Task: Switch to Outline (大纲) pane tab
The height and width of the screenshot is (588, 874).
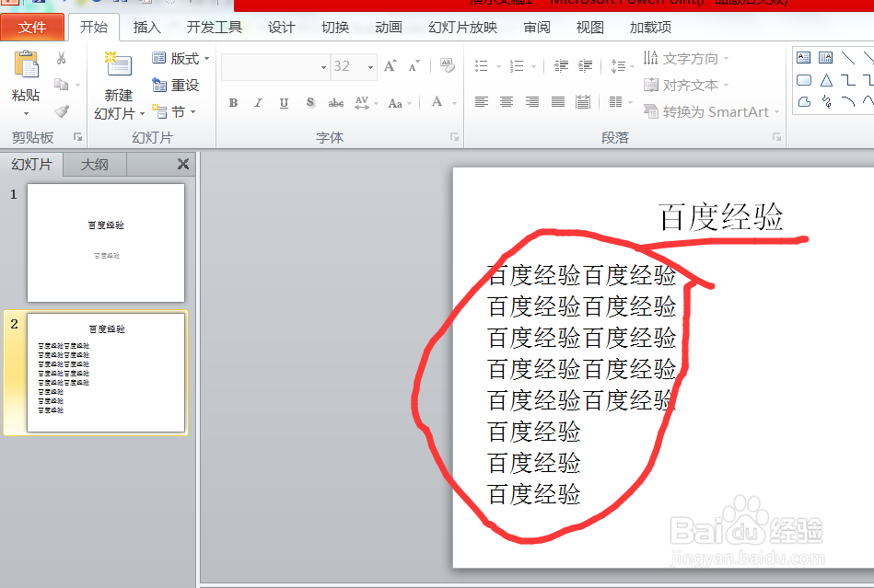Action: (x=95, y=165)
